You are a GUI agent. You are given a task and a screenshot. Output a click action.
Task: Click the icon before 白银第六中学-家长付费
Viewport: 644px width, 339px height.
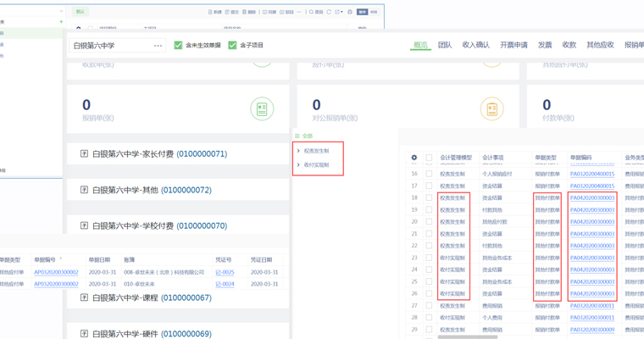click(84, 154)
